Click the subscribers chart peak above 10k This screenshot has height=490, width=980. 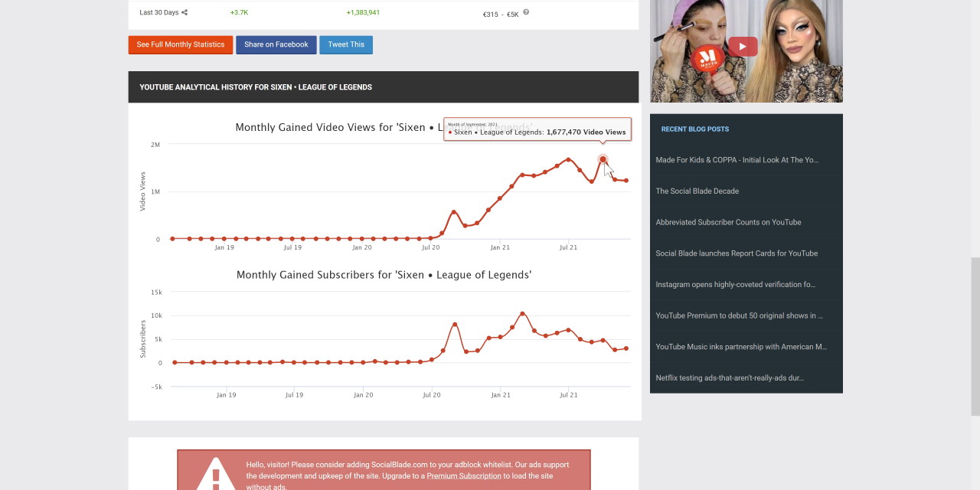523,314
